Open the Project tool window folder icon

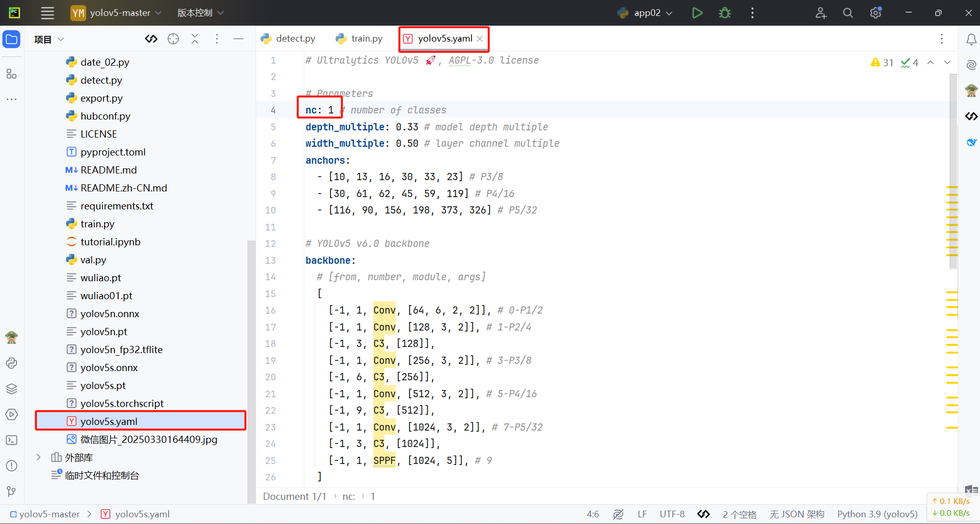tap(11, 40)
